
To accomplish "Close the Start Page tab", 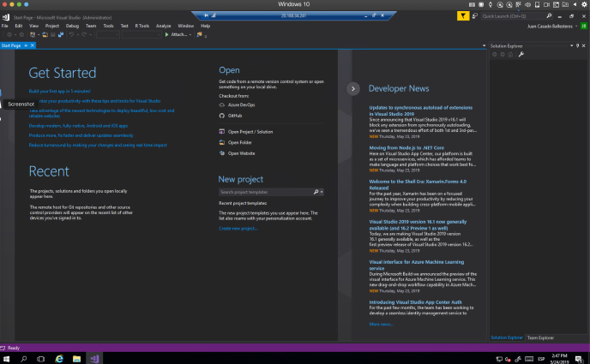I will pos(33,45).
